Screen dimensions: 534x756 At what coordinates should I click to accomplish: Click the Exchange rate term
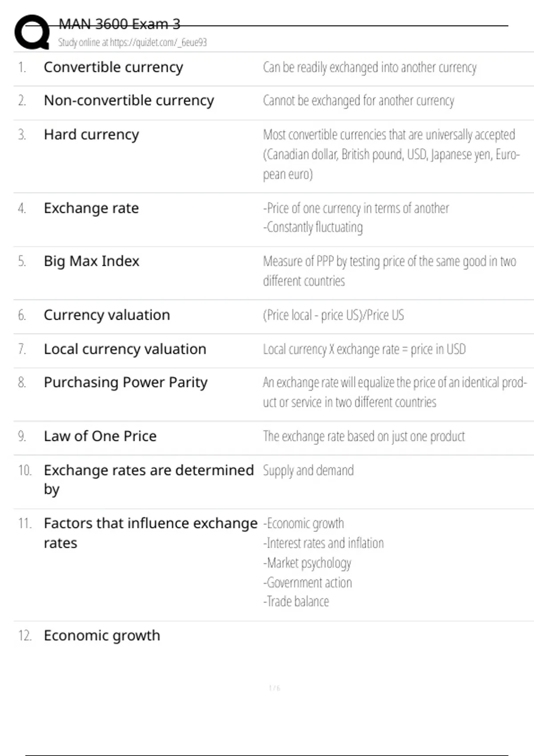coord(91,208)
